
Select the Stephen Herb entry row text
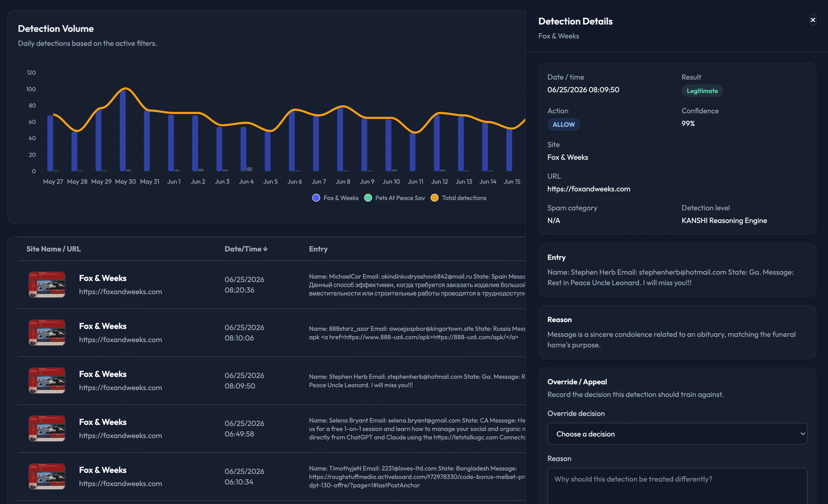[417, 381]
